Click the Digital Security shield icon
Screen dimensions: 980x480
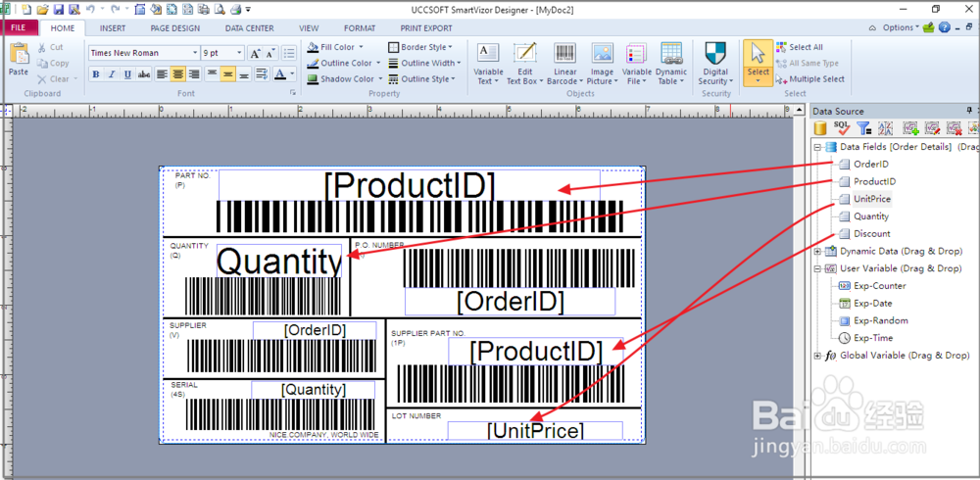click(x=715, y=53)
